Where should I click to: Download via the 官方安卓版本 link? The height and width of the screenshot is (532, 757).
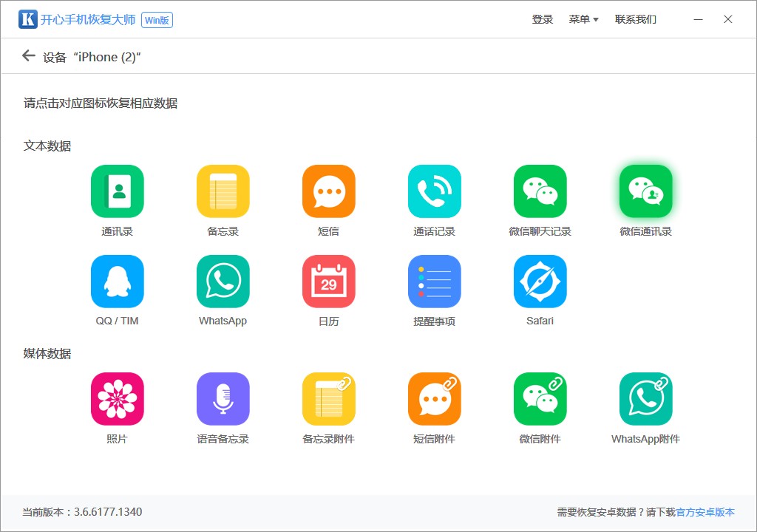[705, 511]
